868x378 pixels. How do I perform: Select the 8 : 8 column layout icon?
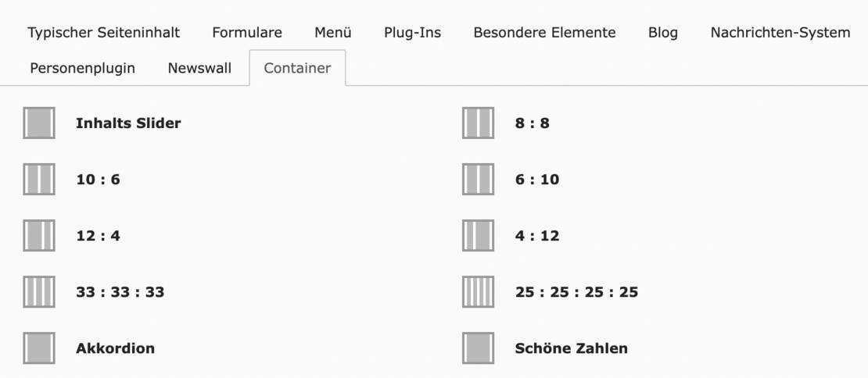click(478, 123)
